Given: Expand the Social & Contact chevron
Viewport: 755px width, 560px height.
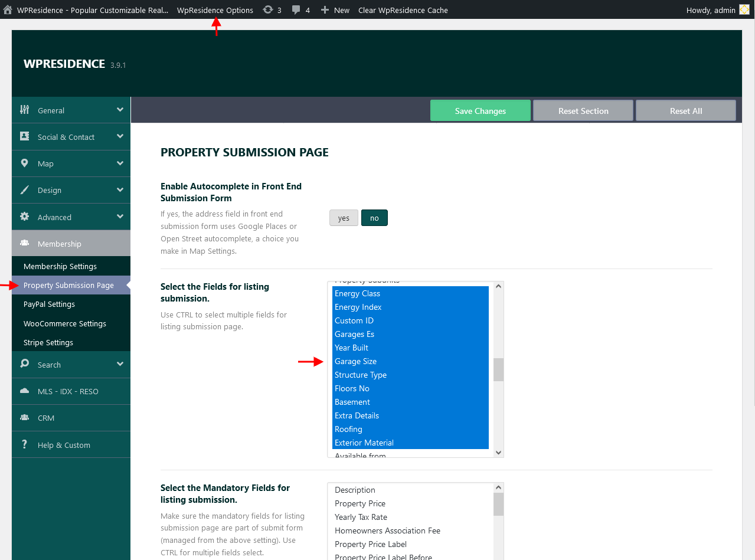Looking at the screenshot, I should click(120, 136).
